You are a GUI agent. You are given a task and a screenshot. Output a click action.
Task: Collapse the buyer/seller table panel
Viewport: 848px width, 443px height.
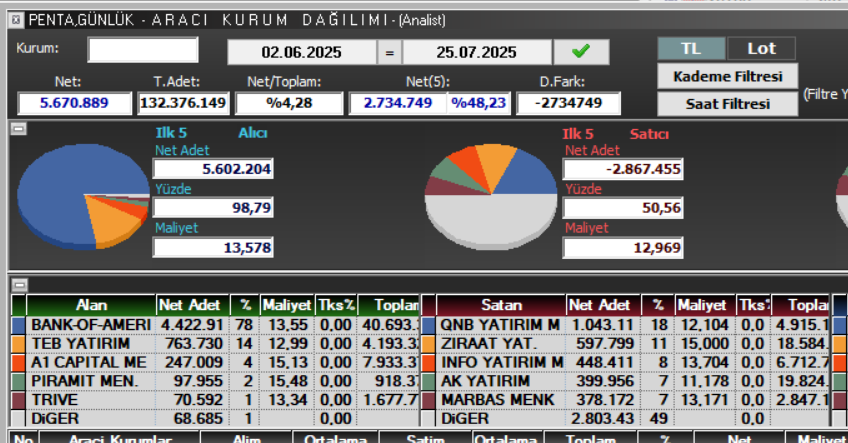(19, 285)
